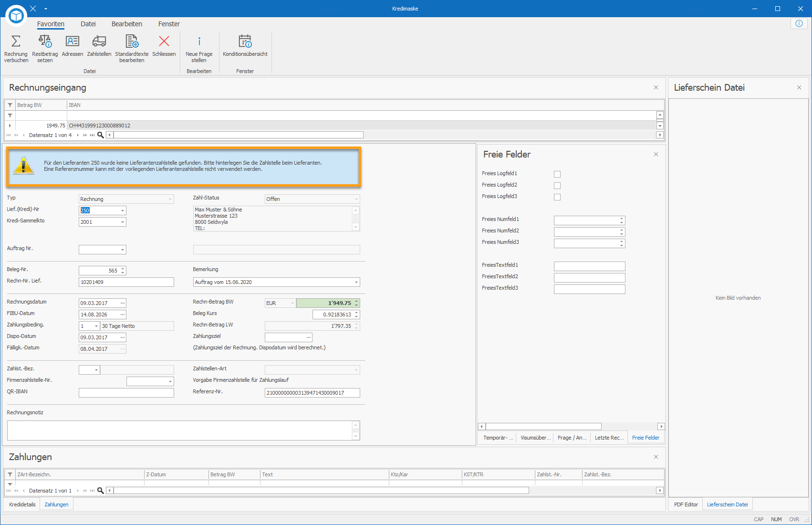The image size is (812, 525).
Task: Open the Konditionsübersicht calendar icon
Action: [x=245, y=41]
